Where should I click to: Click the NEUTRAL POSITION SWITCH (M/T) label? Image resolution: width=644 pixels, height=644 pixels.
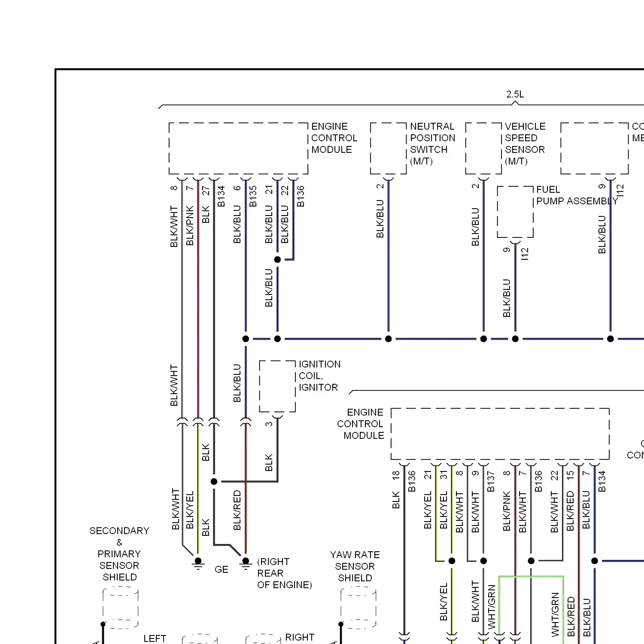tap(432, 144)
